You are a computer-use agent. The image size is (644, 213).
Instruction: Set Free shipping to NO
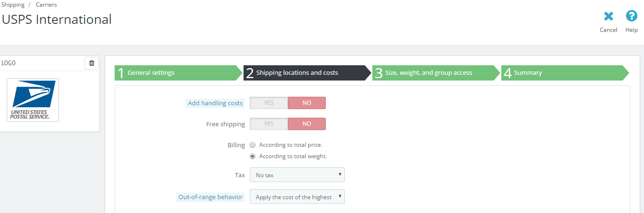(307, 124)
